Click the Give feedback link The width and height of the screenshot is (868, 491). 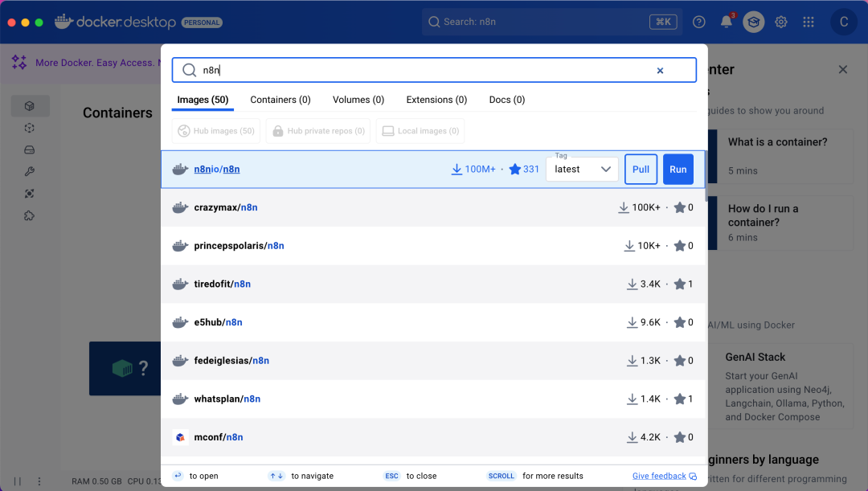pyautogui.click(x=664, y=476)
